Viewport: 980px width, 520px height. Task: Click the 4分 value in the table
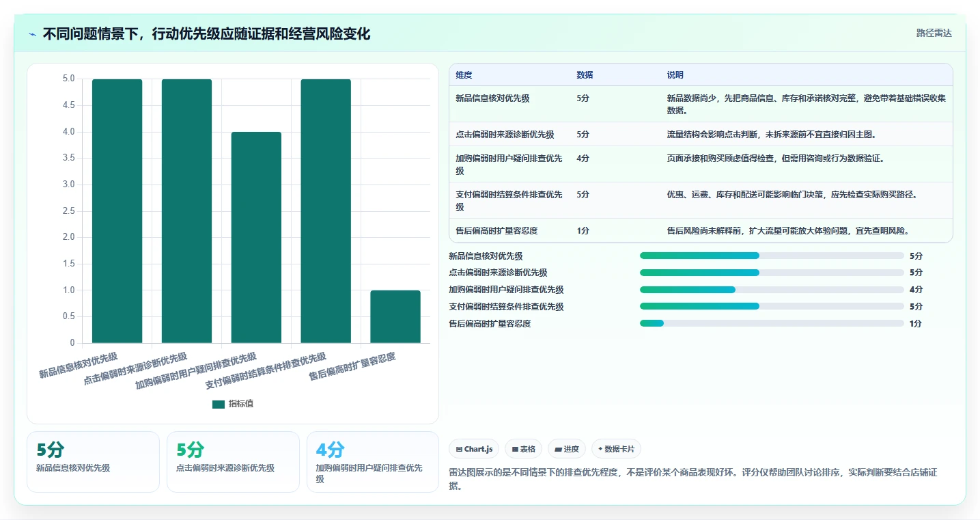(583, 159)
